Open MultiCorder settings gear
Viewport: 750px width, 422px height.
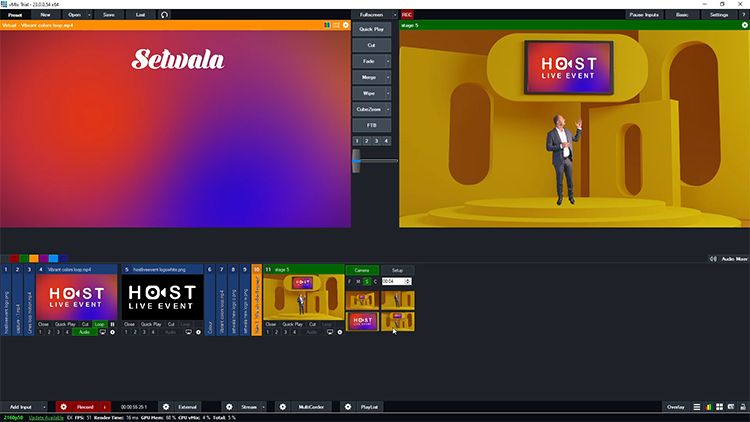click(282, 407)
